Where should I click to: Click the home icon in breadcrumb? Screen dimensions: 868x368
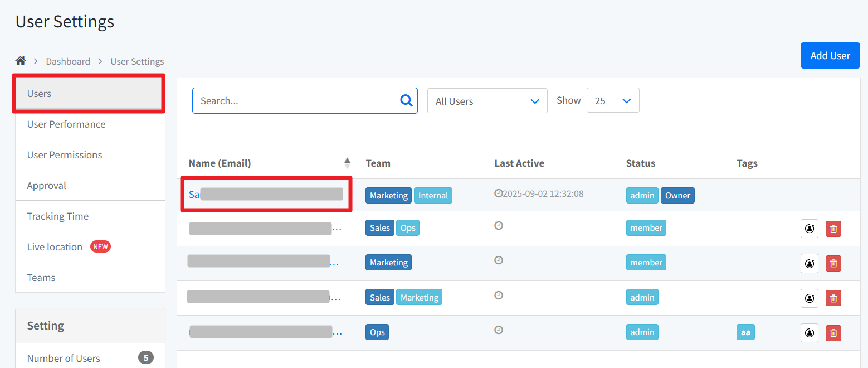point(21,61)
